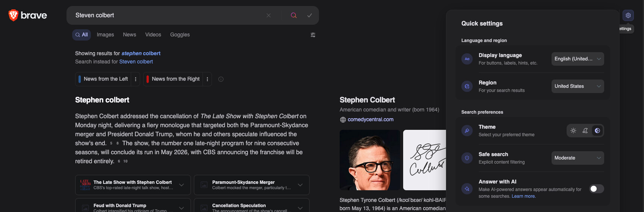Click the Safe search shield icon

467,158
